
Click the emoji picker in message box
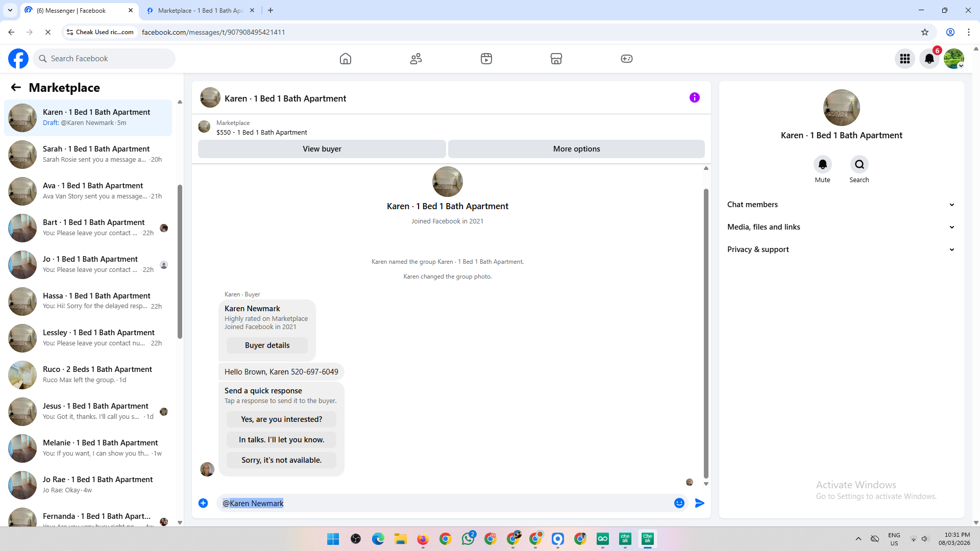click(679, 503)
